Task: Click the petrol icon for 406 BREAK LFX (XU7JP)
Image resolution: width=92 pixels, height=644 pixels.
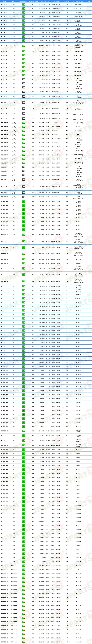Action: click(x=24, y=127)
